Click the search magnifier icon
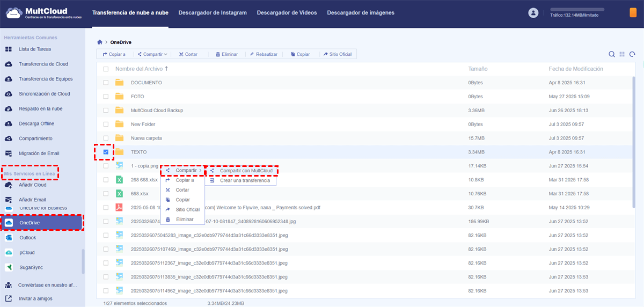The height and width of the screenshot is (307, 644). pos(612,54)
